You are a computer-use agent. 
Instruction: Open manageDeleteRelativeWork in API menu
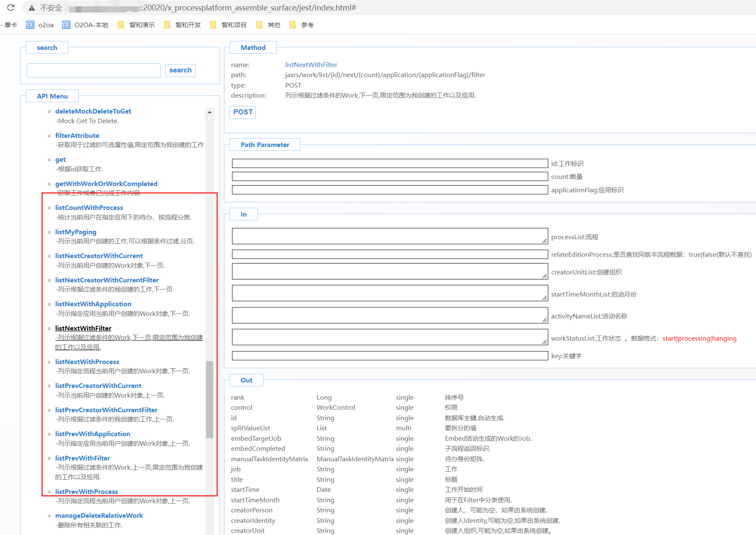(99, 516)
